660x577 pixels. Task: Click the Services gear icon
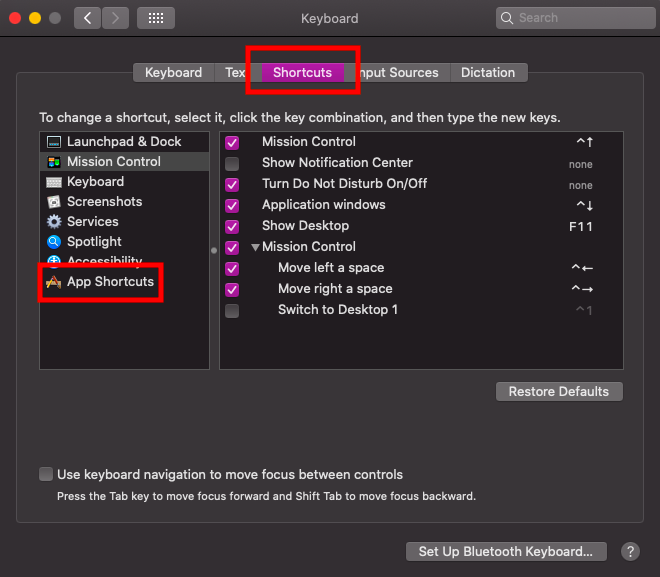[53, 222]
